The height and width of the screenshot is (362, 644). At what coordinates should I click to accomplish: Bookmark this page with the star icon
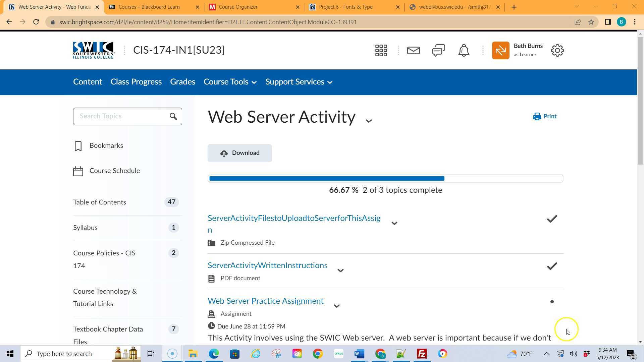pos(591,22)
